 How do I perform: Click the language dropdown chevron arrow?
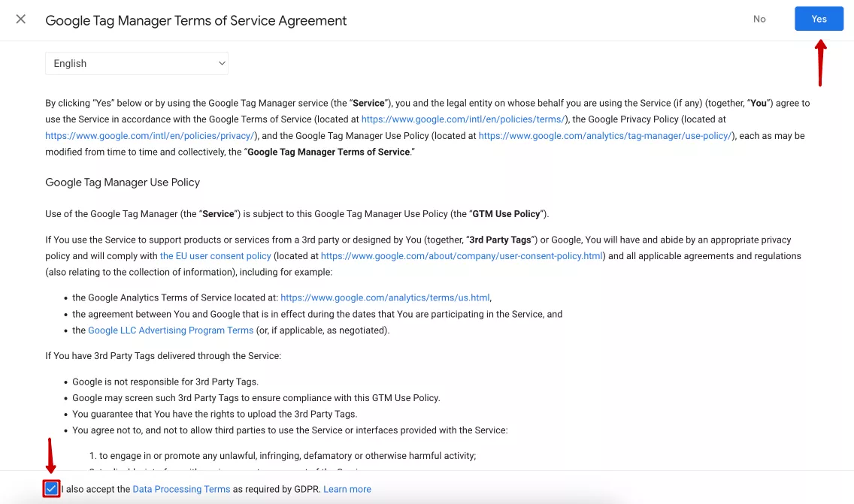click(222, 63)
